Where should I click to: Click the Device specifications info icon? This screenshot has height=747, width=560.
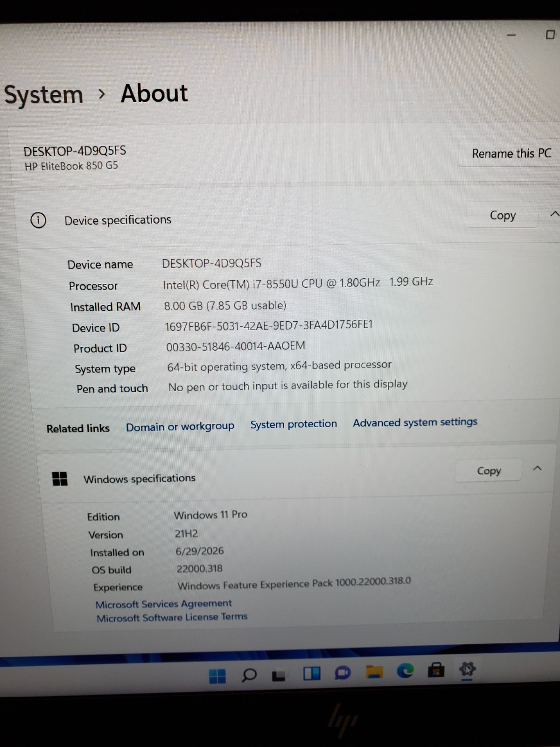(38, 220)
